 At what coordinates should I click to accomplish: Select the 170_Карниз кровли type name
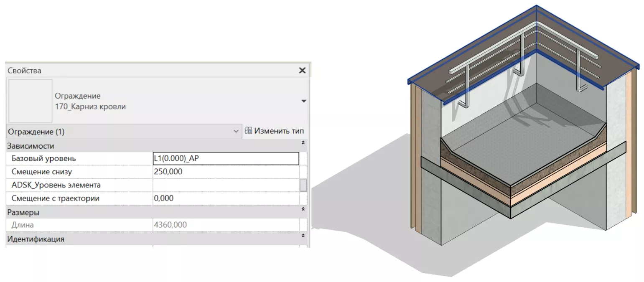[x=90, y=107]
